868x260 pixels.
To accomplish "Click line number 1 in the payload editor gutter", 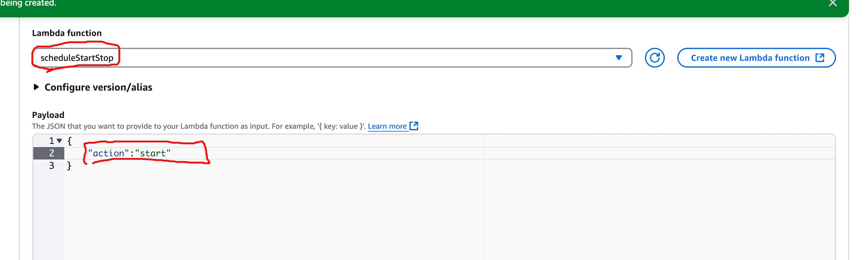I will tap(52, 141).
